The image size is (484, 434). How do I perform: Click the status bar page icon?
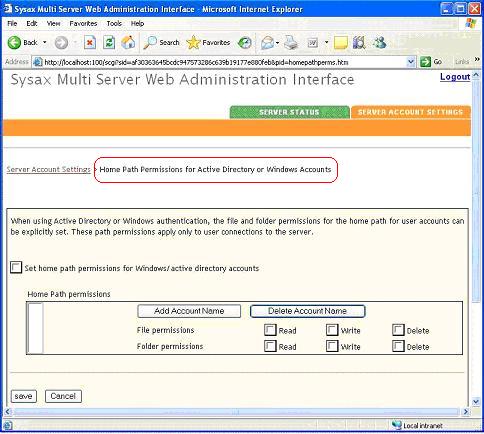7,425
